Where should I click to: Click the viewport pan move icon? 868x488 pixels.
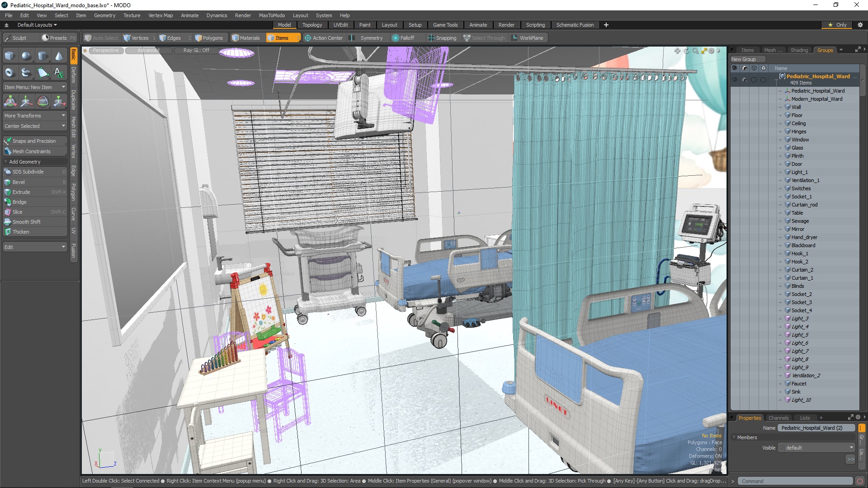tap(677, 51)
